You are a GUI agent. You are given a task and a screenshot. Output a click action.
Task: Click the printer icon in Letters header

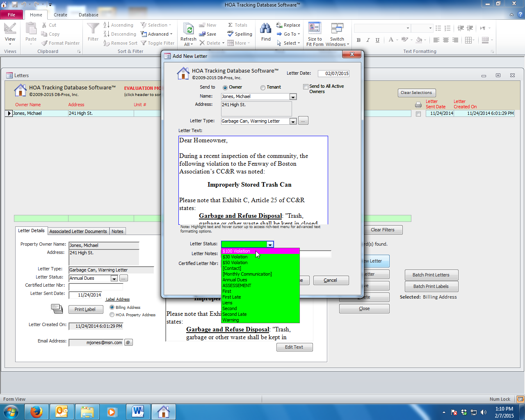[x=418, y=105]
